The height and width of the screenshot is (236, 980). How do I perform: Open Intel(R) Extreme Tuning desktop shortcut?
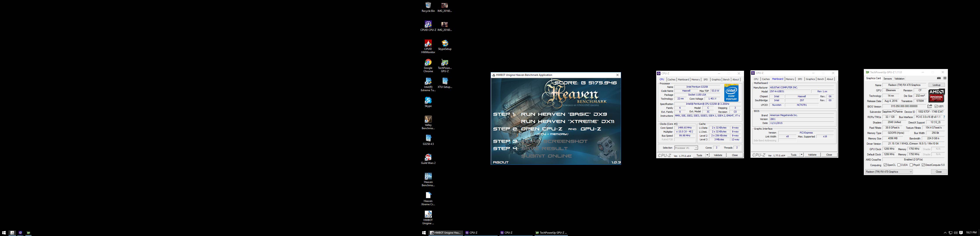point(428,85)
